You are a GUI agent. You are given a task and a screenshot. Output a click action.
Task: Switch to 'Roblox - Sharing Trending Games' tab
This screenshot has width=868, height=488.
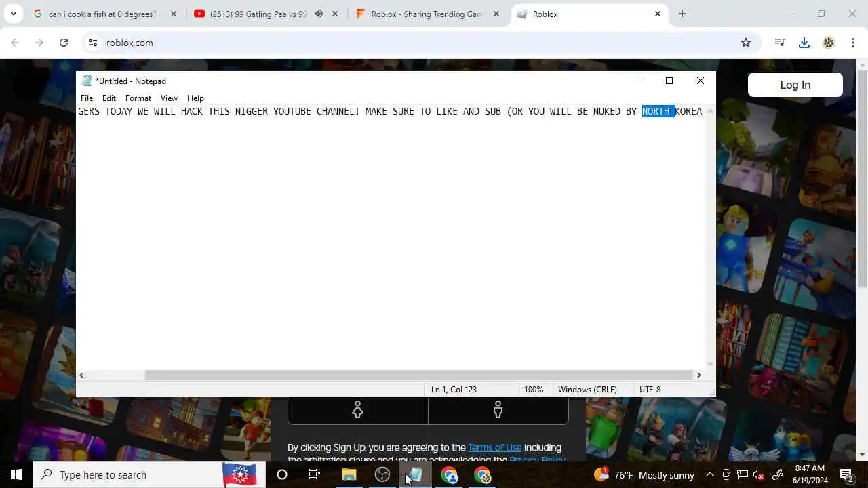pyautogui.click(x=426, y=14)
